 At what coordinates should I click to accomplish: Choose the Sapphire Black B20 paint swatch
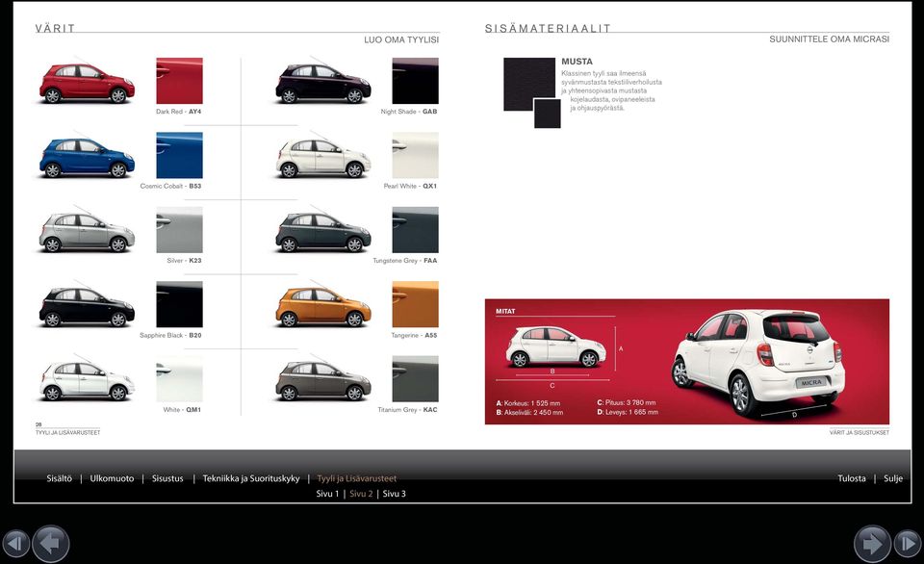179,305
